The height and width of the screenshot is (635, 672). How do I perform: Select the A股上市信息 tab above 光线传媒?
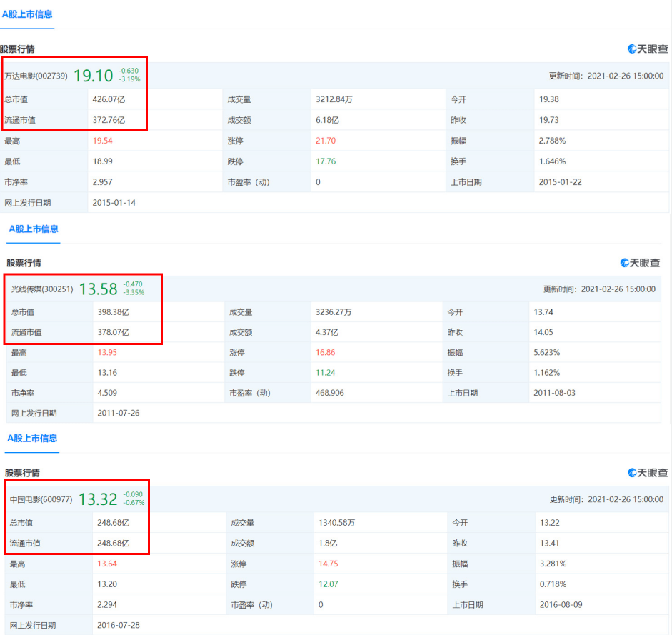tap(34, 229)
